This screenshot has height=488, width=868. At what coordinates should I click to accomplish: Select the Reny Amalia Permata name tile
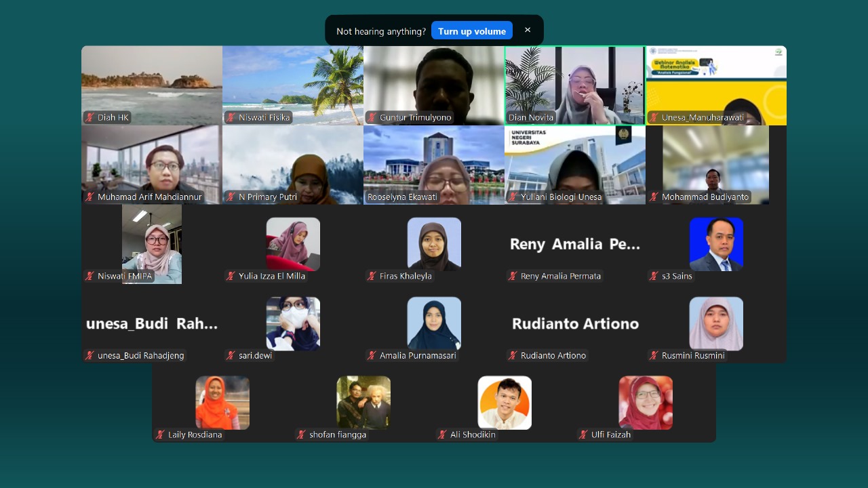click(x=574, y=244)
